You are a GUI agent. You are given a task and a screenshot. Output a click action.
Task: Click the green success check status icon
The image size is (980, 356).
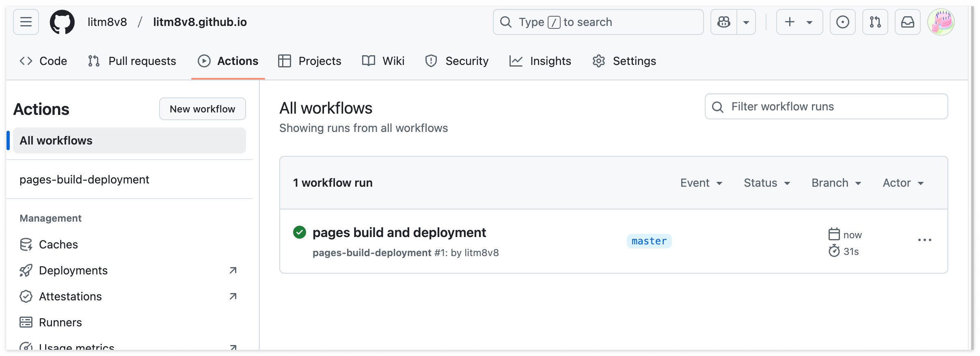(300, 232)
